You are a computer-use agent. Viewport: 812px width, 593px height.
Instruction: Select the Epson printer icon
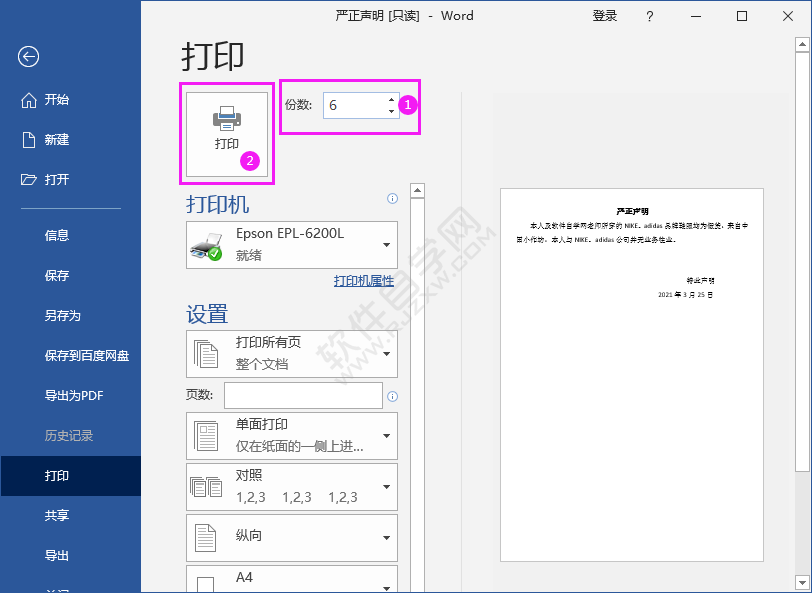[x=206, y=245]
